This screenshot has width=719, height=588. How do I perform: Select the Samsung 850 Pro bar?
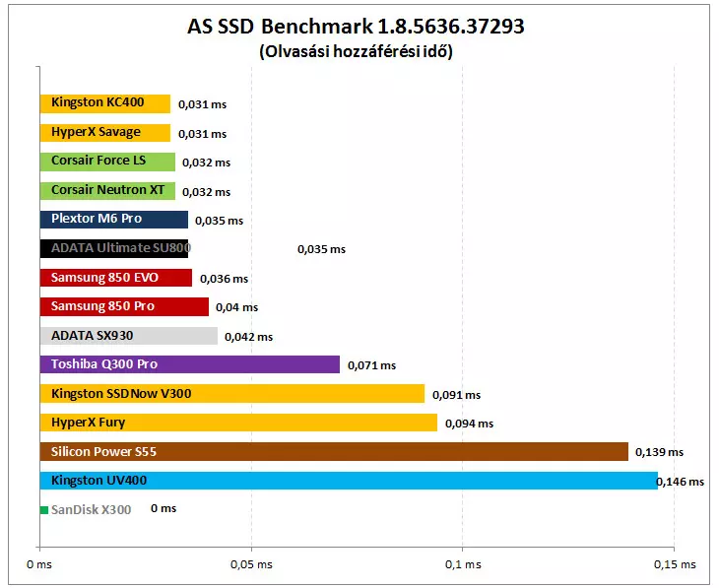[124, 307]
